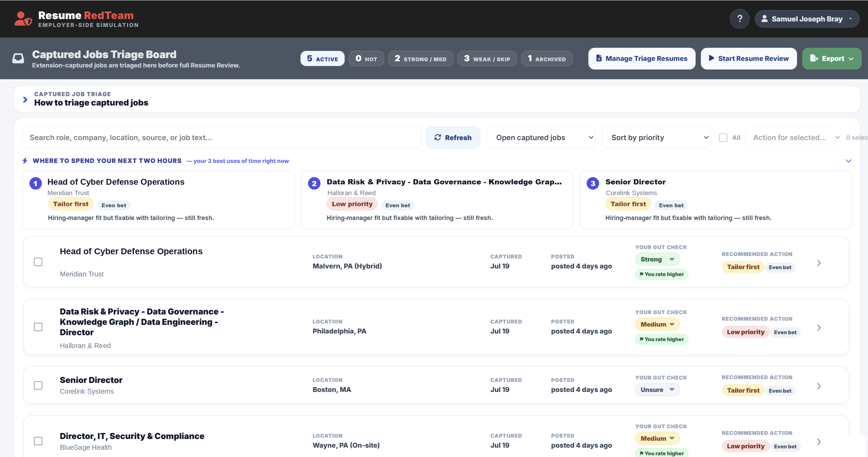
Task: Open the Senior Director row arrow
Action: coord(819,386)
